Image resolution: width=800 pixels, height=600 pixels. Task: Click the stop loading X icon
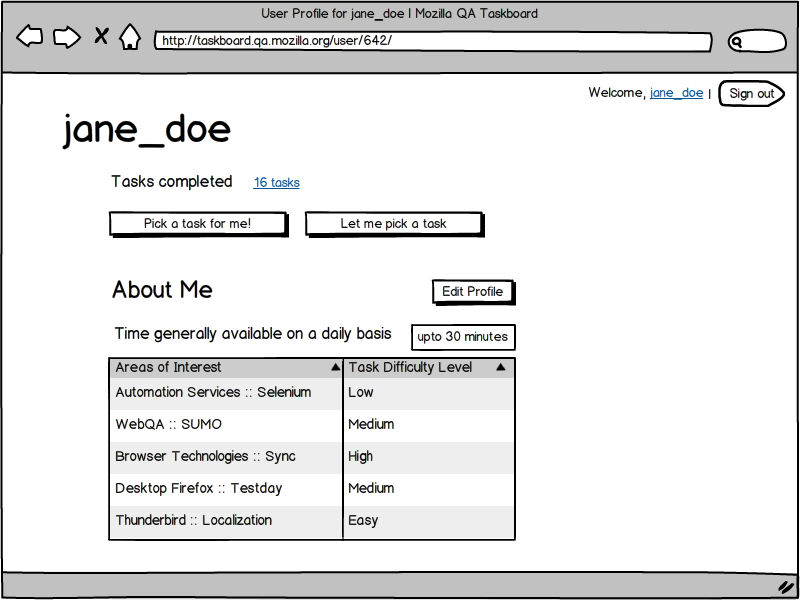coord(102,36)
